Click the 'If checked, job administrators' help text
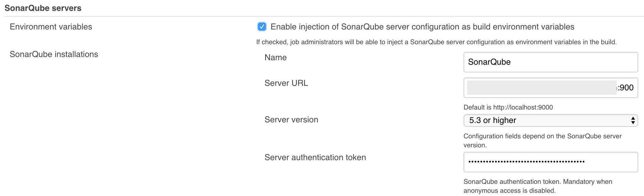The height and width of the screenshot is (196, 644). coord(436,42)
